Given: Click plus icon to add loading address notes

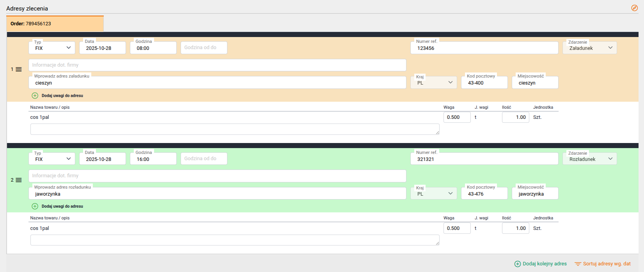Looking at the screenshot, I should pyautogui.click(x=35, y=95).
